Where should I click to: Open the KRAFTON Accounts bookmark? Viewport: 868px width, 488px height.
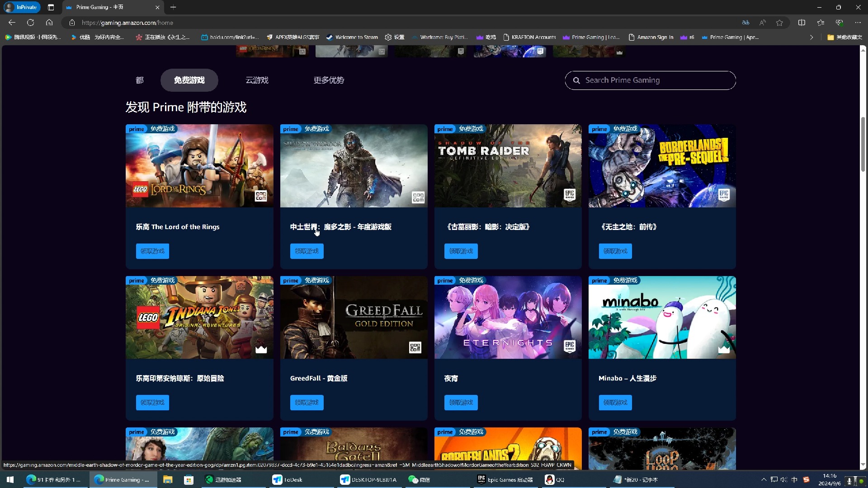pos(529,38)
